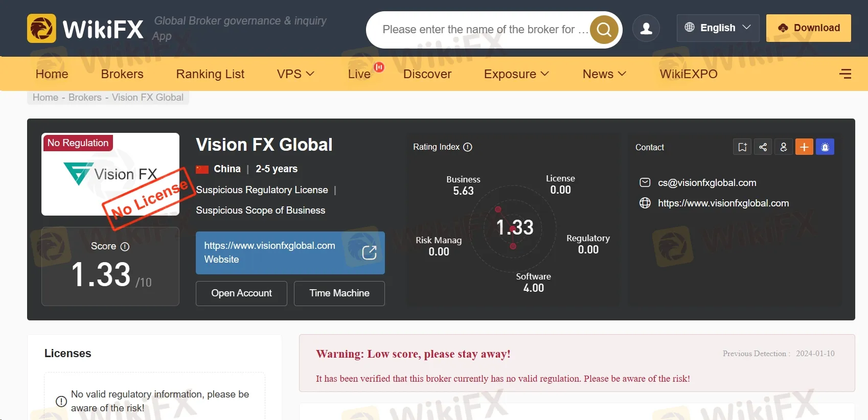The image size is (868, 420).
Task: Click the blue alarm siren icon
Action: tap(825, 147)
